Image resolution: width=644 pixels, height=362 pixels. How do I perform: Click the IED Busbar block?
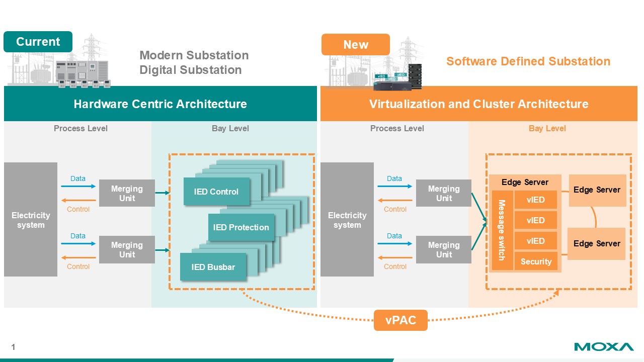213,267
